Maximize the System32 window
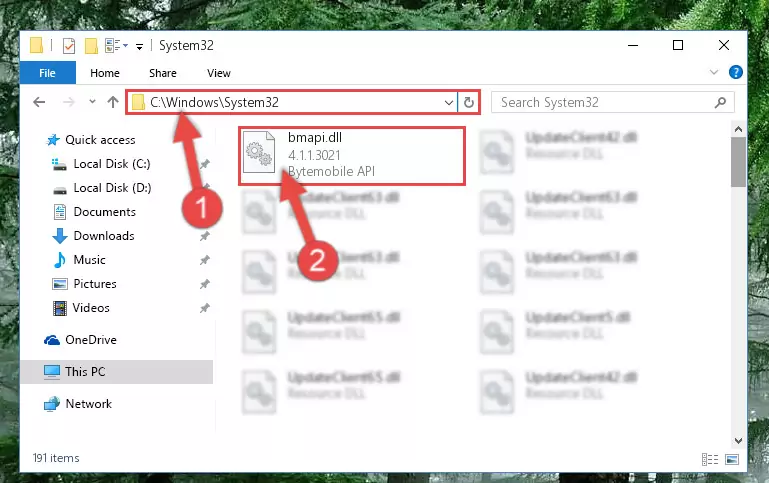Viewport: 769px width, 483px height. pyautogui.click(x=678, y=45)
